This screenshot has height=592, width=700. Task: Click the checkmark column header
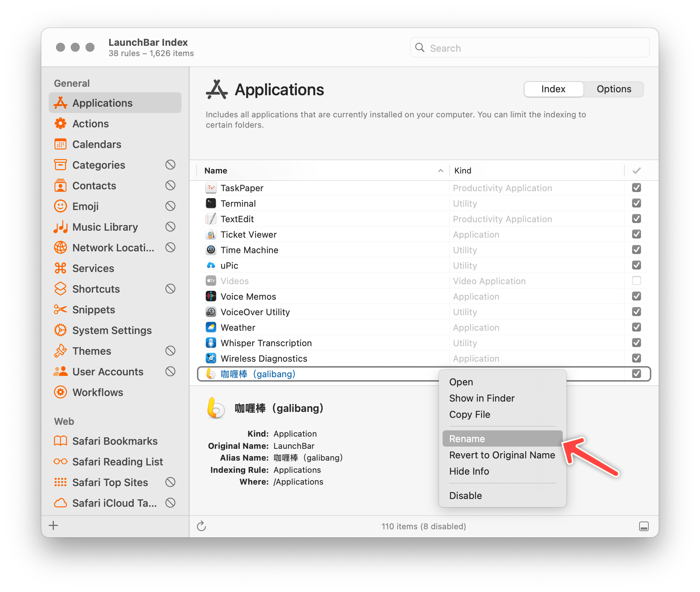[637, 171]
